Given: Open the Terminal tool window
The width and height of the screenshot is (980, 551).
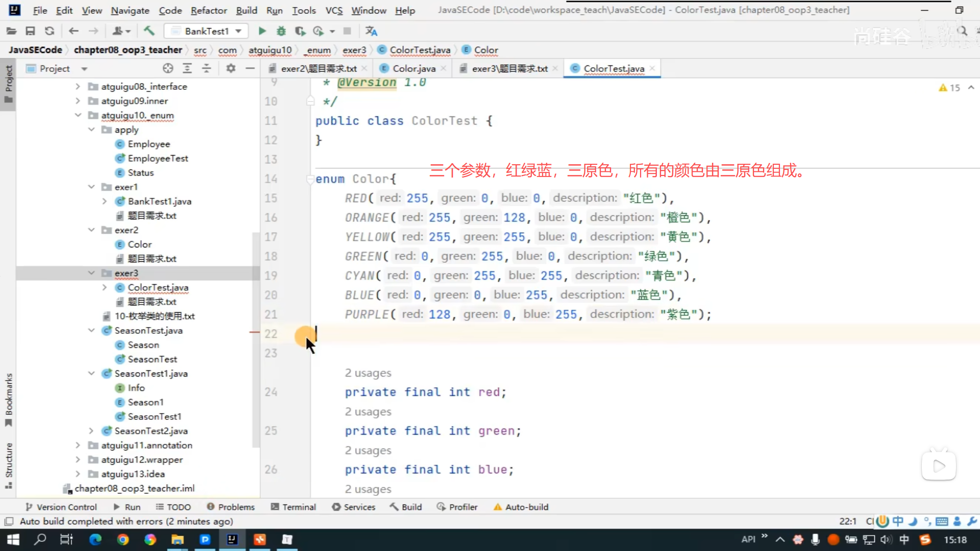Looking at the screenshot, I should [293, 507].
